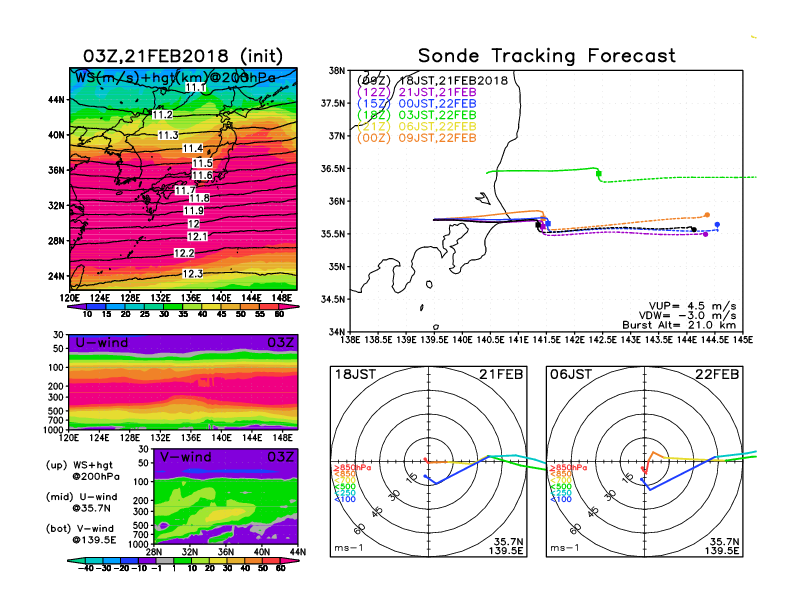The width and height of the screenshot is (792, 612).
Task: Select the purple "(12Z) 21JST,21FEB" legend entry
Action: pos(417,92)
